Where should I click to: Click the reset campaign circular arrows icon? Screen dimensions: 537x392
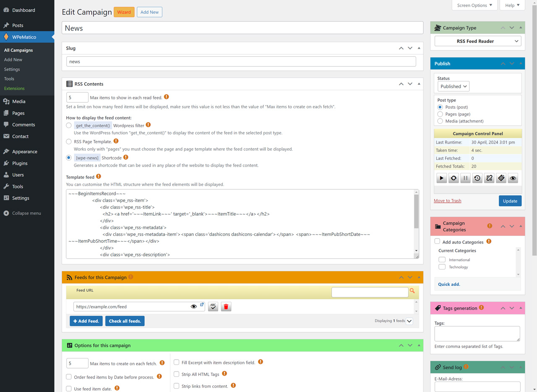point(454,178)
